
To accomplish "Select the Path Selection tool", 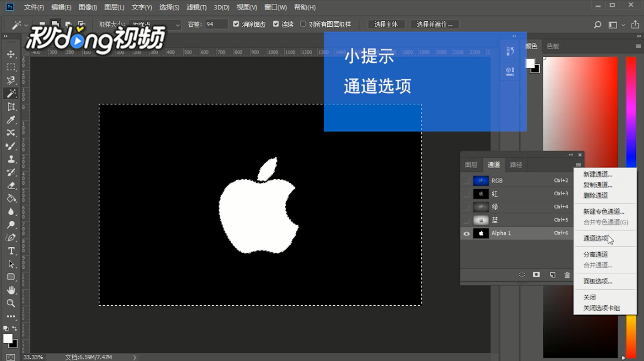I will [11, 264].
